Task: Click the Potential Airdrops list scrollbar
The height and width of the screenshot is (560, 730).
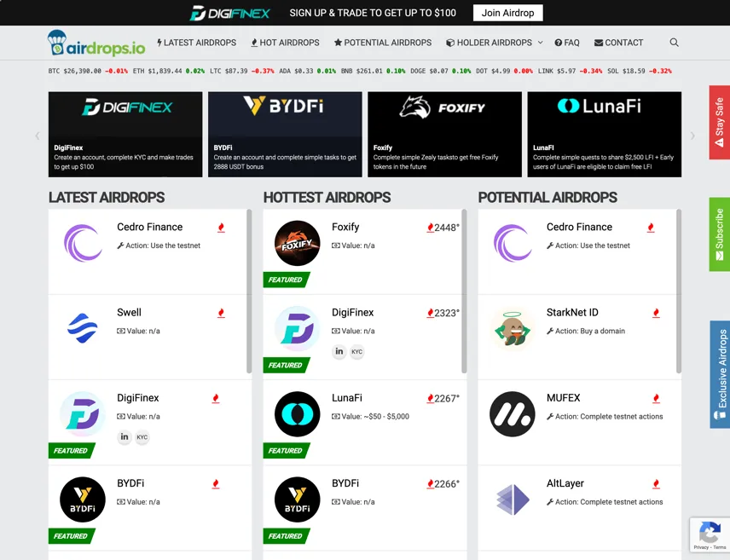Action: point(679,291)
